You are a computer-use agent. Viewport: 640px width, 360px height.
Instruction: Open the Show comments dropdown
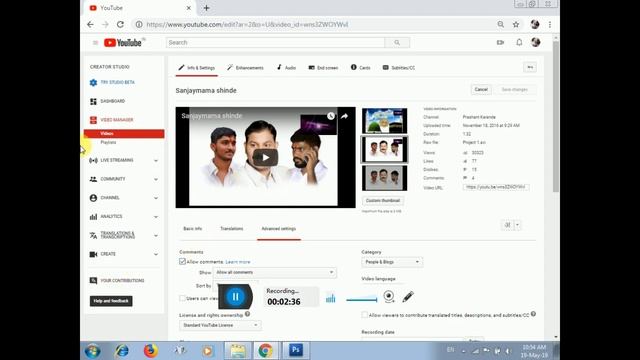[275, 272]
